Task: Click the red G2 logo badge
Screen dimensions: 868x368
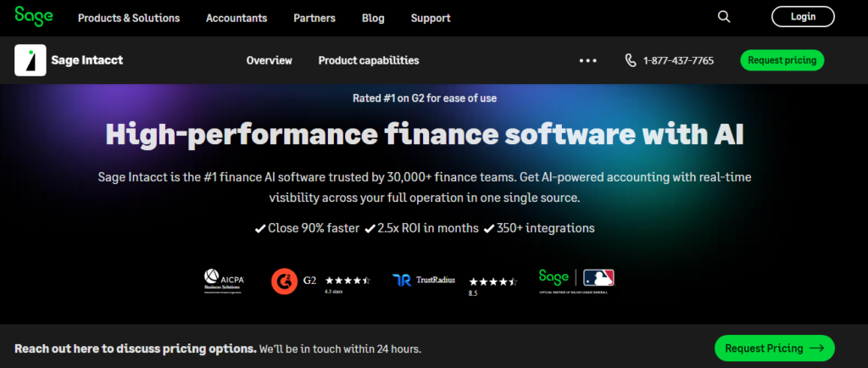Action: [x=285, y=282]
